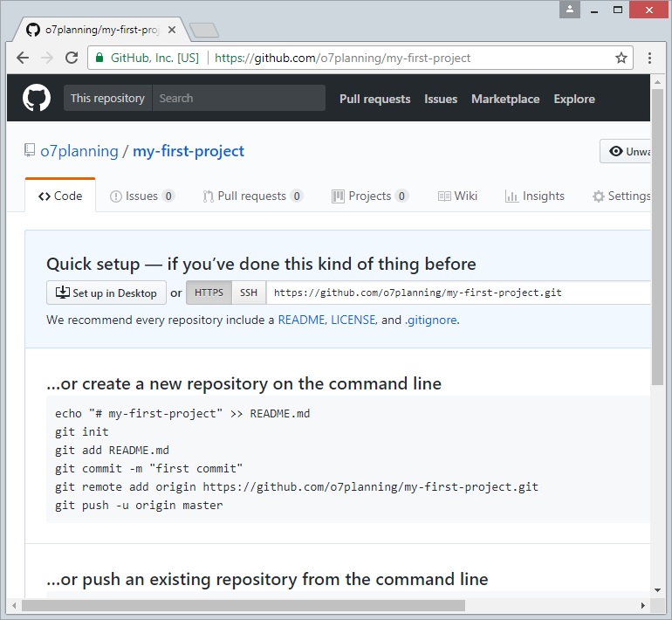672x620 pixels.
Task: Switch to repository Pull requests tab
Action: tap(253, 196)
